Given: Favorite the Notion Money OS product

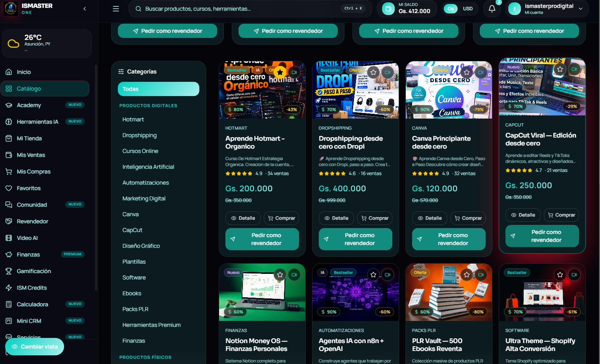Looking at the screenshot, I should click(x=280, y=275).
